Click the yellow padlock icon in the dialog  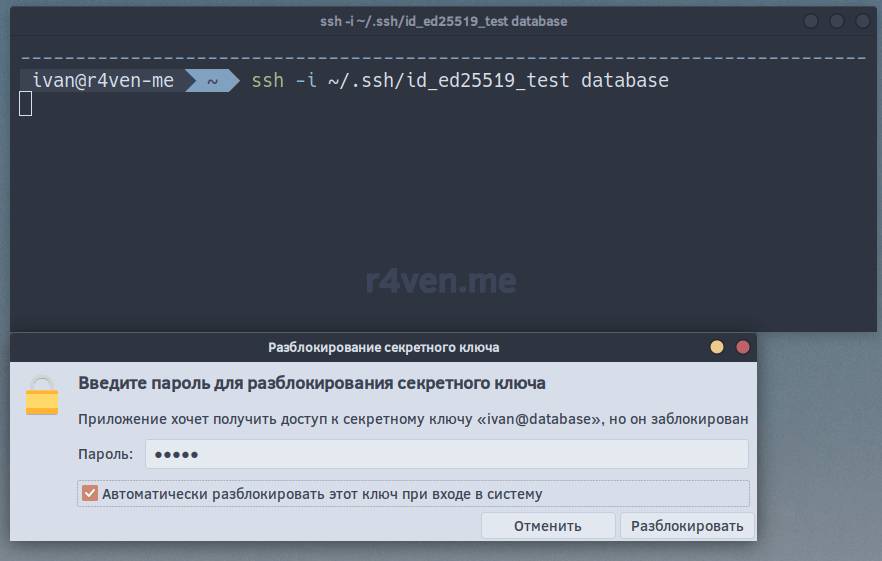[42, 396]
